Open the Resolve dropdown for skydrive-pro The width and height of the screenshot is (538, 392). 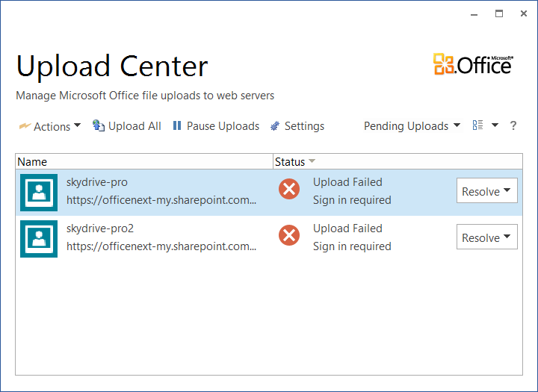487,190
